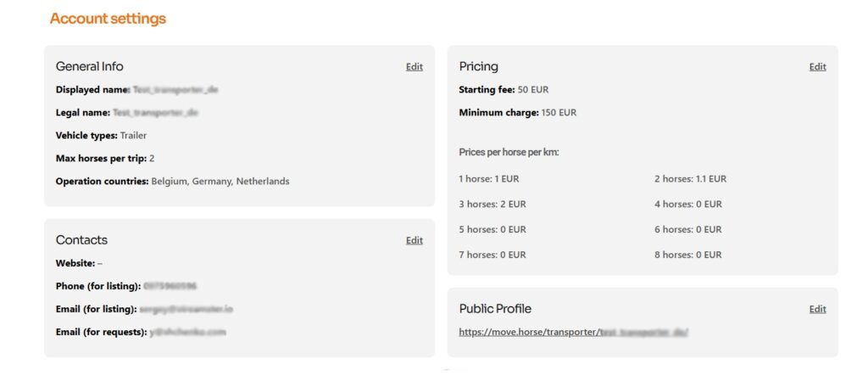The height and width of the screenshot is (387, 868).
Task: Select the Legal name row
Action: (126, 112)
